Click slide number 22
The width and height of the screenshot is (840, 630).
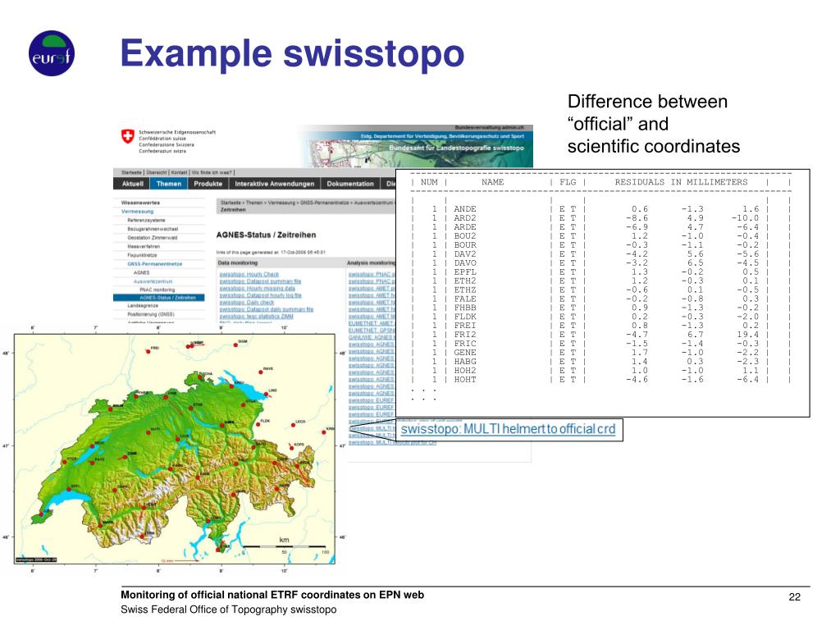coord(794,597)
